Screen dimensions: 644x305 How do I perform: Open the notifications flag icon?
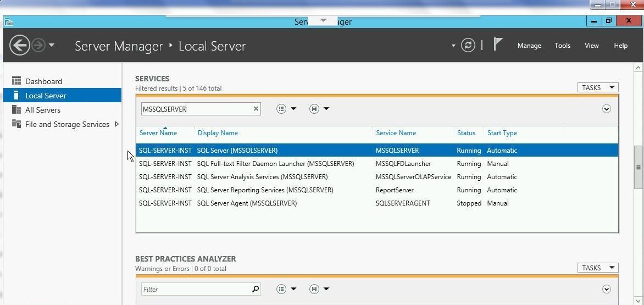498,45
